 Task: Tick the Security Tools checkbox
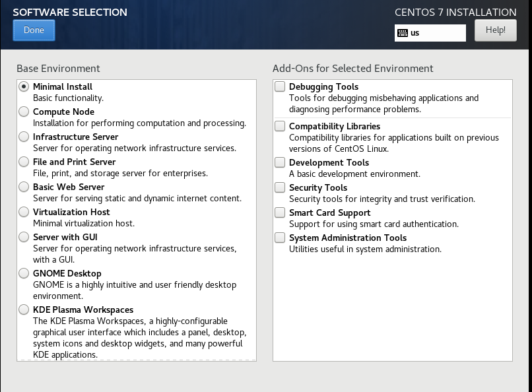(x=281, y=187)
